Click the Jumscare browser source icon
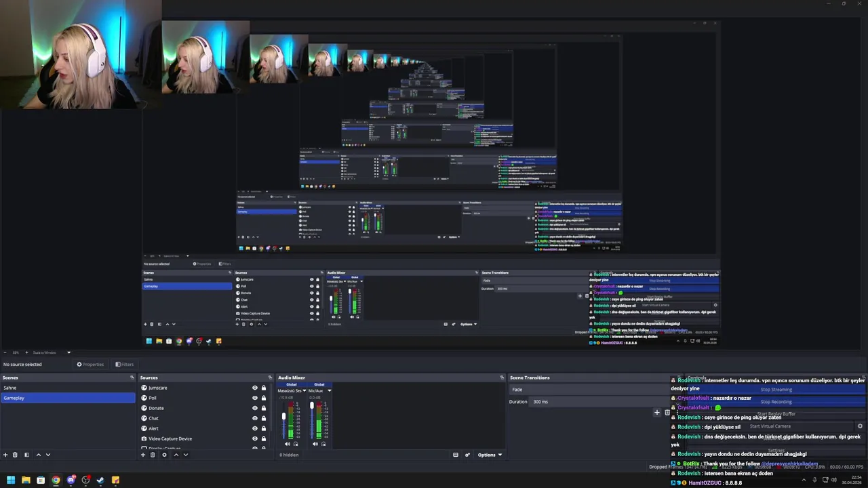Image resolution: width=868 pixels, height=488 pixels. (144, 388)
